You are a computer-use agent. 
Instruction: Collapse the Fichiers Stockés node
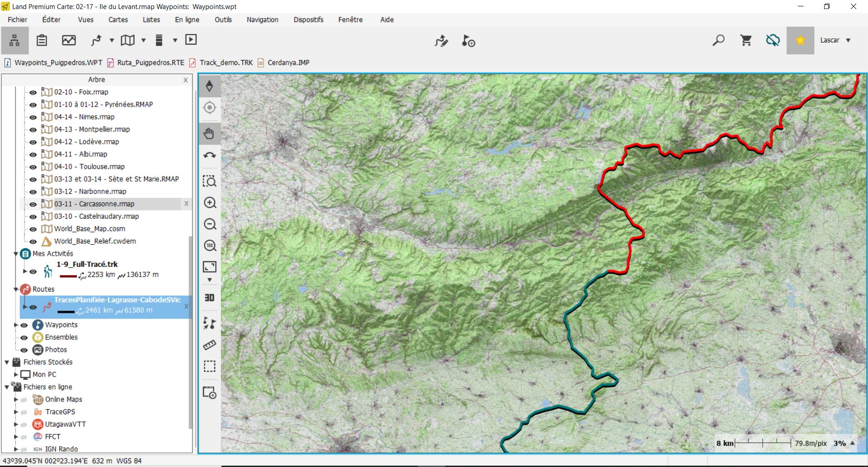[x=7, y=362]
